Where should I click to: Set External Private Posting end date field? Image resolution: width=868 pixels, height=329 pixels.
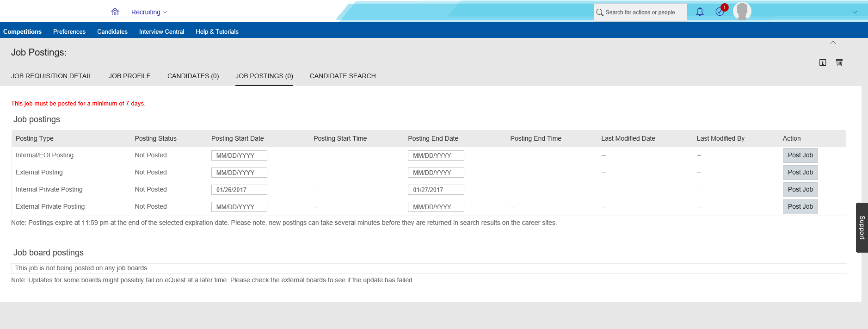(436, 207)
